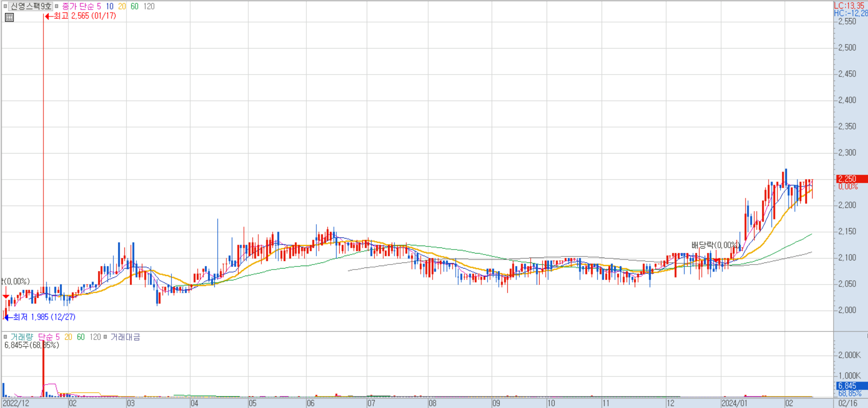Click the 6,845주(68.85%) volume readout
The width and height of the screenshot is (868, 408).
pos(31,345)
